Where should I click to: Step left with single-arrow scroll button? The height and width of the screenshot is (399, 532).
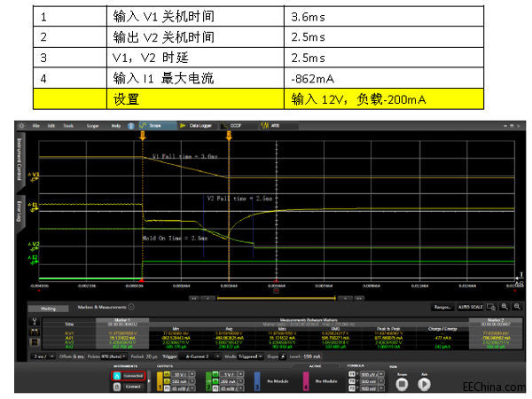pos(207,299)
